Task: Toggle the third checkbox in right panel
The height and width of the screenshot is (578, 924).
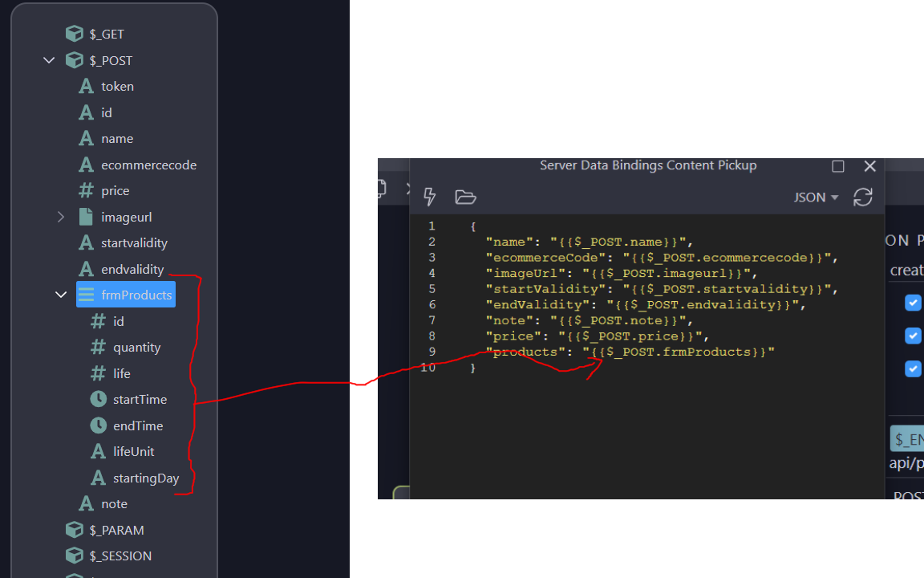Action: 912,368
